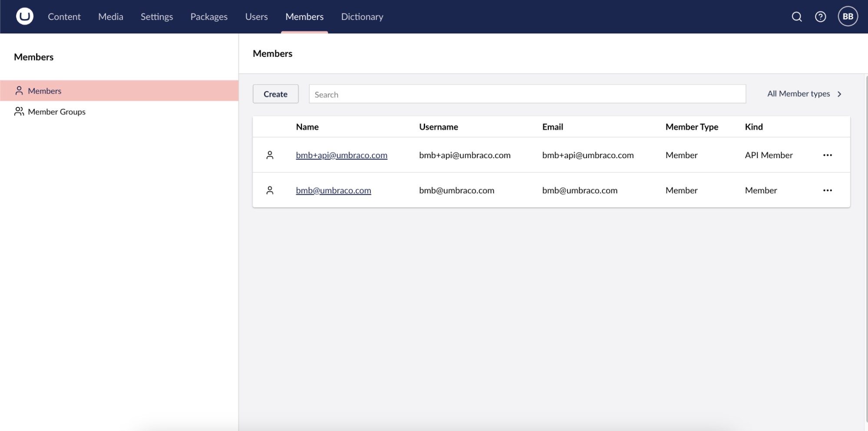Screen dimensions: 868x431
Task: Open the Settings section
Action: coord(156,17)
